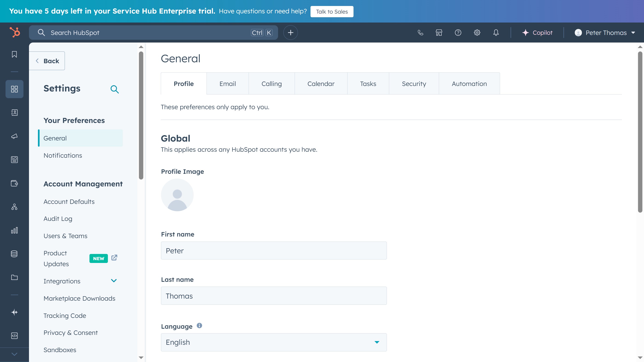The height and width of the screenshot is (362, 644).
Task: Open the Data Management database icon
Action: (x=14, y=254)
